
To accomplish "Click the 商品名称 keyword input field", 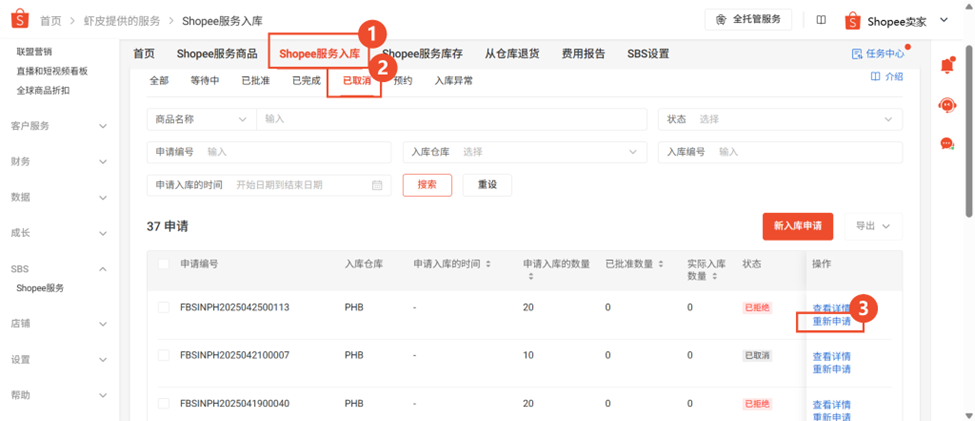I will 451,119.
